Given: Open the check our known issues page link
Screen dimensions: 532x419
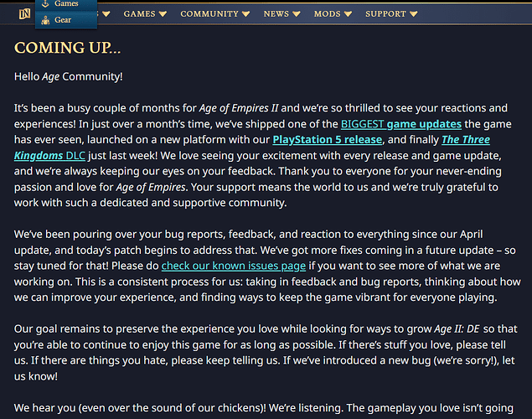Looking at the screenshot, I should click(234, 266).
